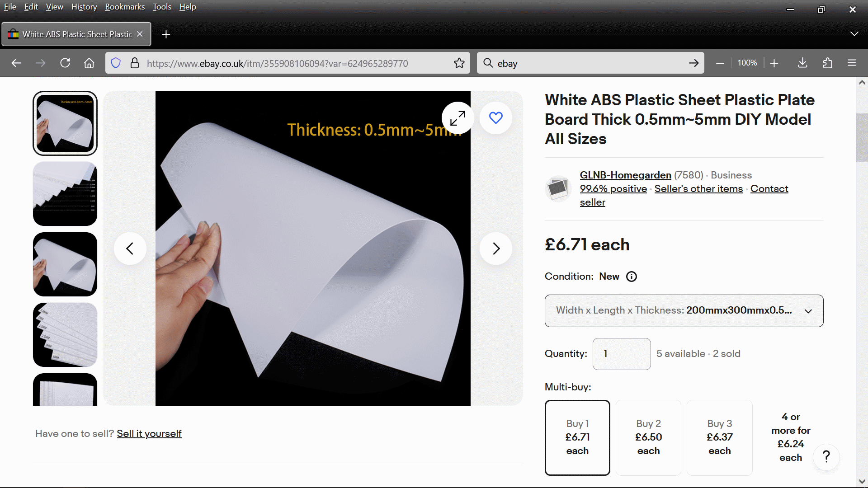Expand the product image to fullscreen

458,118
